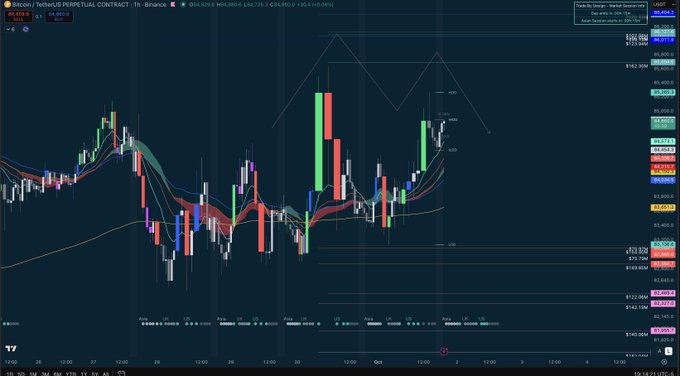
Task: Click the $140.00M volume level label
Action: tap(637, 334)
